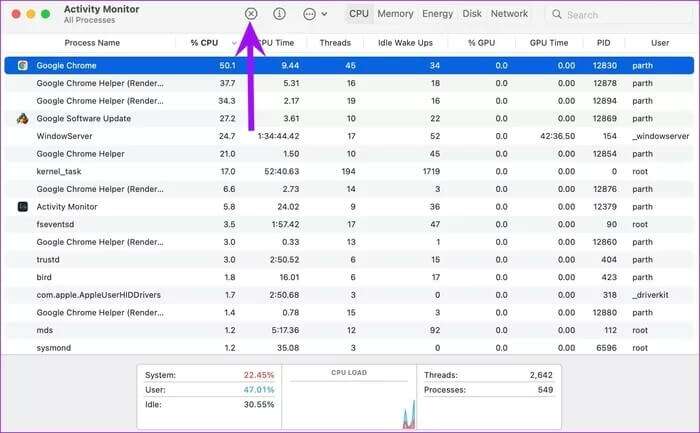This screenshot has height=433, width=700.
Task: Select the sysmond process
Action: point(349,348)
